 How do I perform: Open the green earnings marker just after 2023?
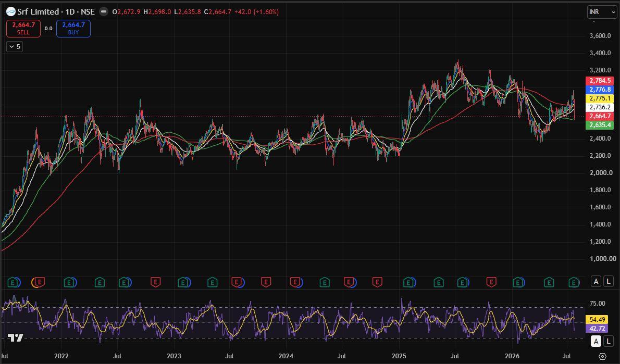tap(184, 282)
